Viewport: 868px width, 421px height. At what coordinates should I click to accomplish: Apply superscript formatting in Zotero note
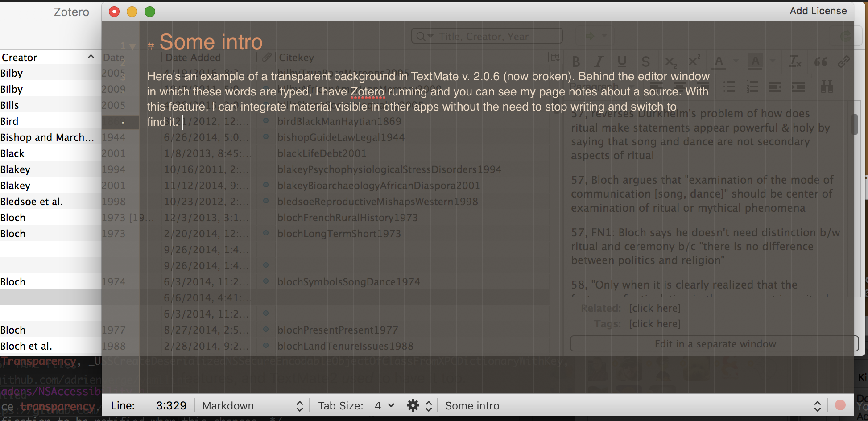(x=694, y=61)
